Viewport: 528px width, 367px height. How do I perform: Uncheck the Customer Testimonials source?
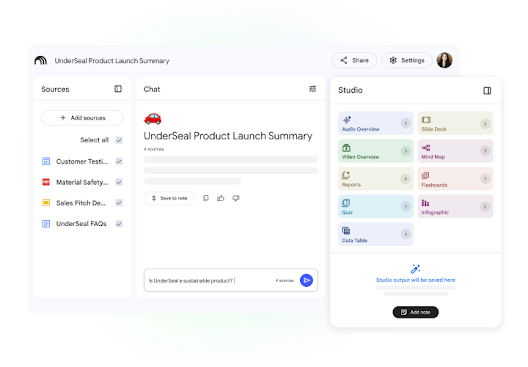click(119, 162)
